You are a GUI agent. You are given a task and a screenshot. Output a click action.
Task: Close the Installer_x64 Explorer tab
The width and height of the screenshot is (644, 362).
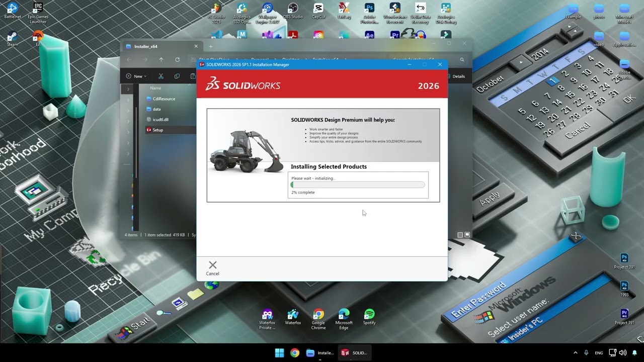coord(196,46)
